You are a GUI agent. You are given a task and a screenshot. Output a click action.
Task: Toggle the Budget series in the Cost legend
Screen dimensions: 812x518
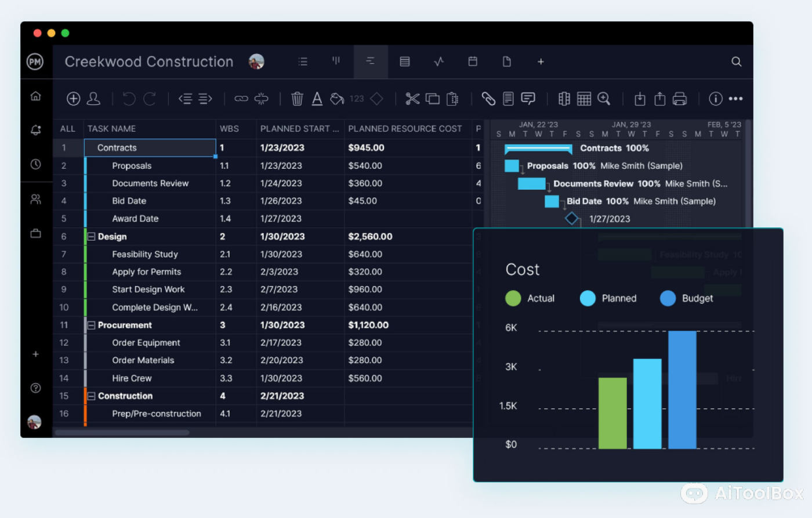pyautogui.click(x=698, y=299)
